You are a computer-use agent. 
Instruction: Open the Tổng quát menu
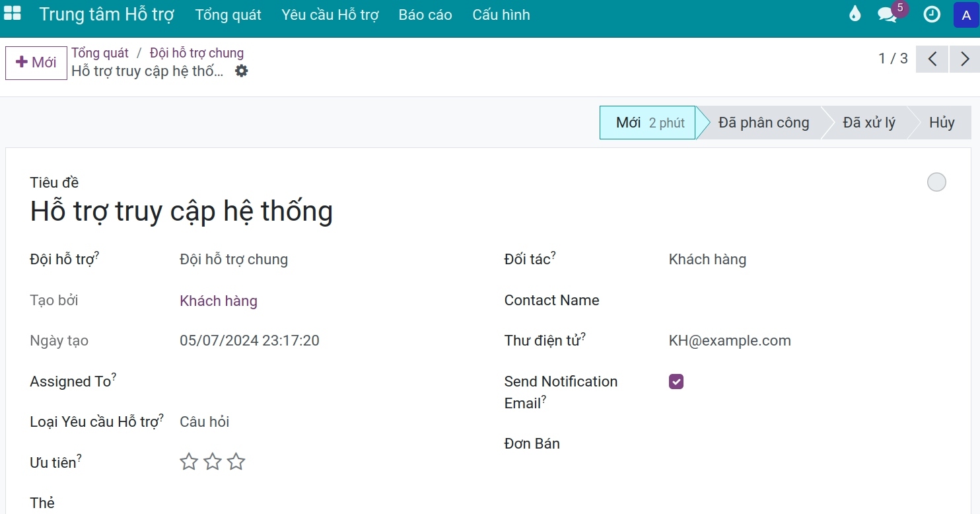[x=228, y=15]
